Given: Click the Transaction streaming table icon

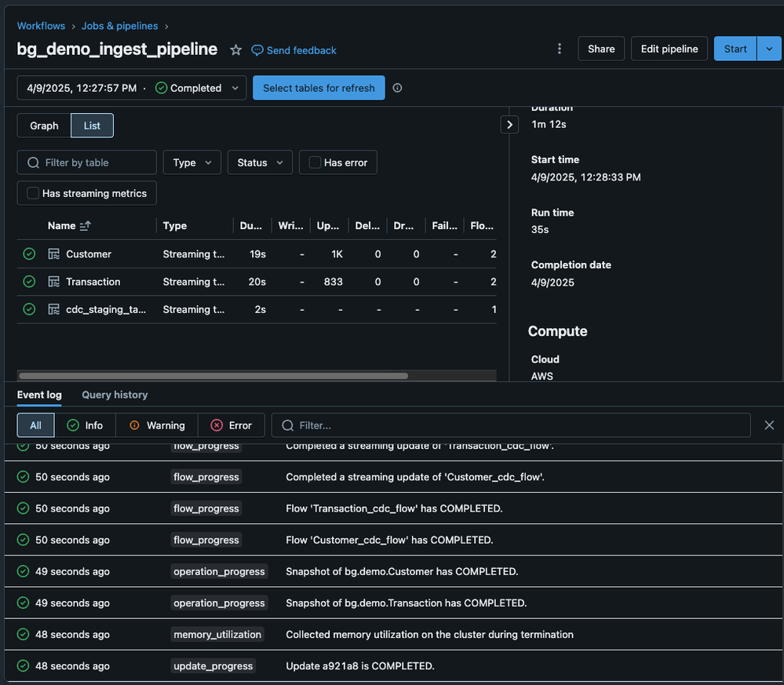Looking at the screenshot, I should pos(53,282).
